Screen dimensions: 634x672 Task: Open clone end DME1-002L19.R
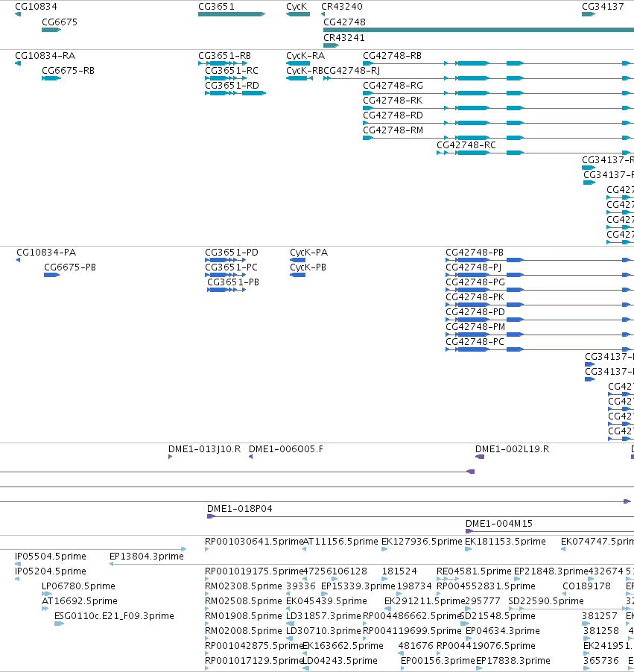513,448
